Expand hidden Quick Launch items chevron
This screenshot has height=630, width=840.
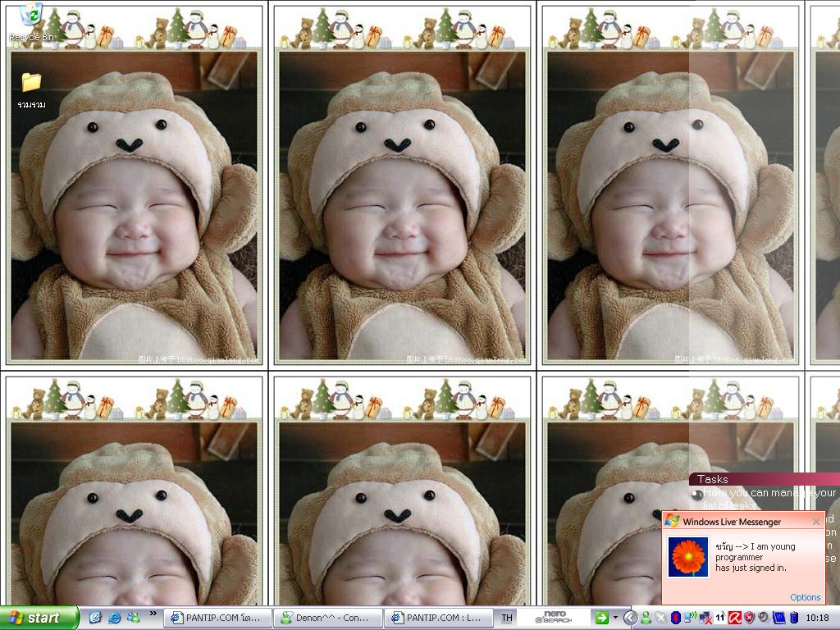point(153,614)
